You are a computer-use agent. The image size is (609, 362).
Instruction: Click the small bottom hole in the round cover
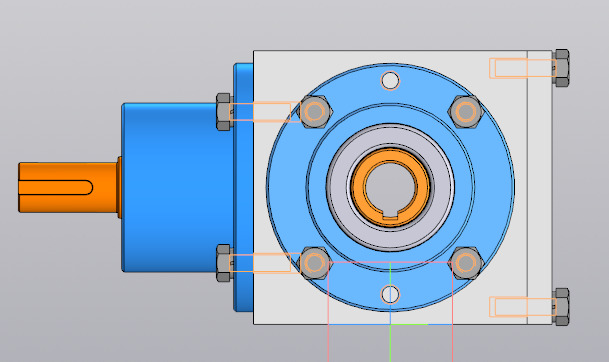[390, 294]
